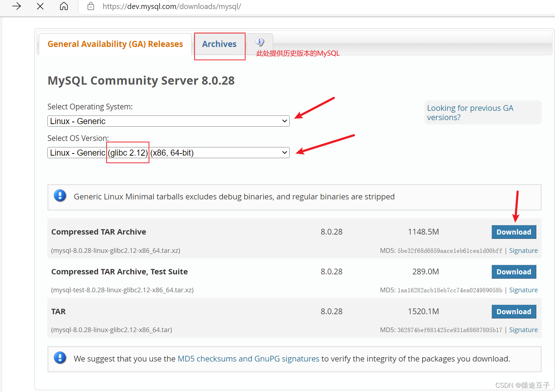Screen dimensions: 555x392
Task: Click the TAR package title
Action: [59, 312]
